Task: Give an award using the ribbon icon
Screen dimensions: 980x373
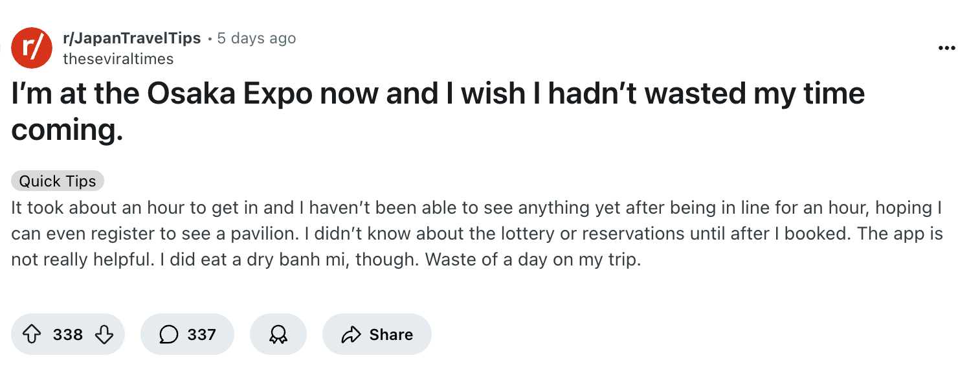Action: [278, 334]
